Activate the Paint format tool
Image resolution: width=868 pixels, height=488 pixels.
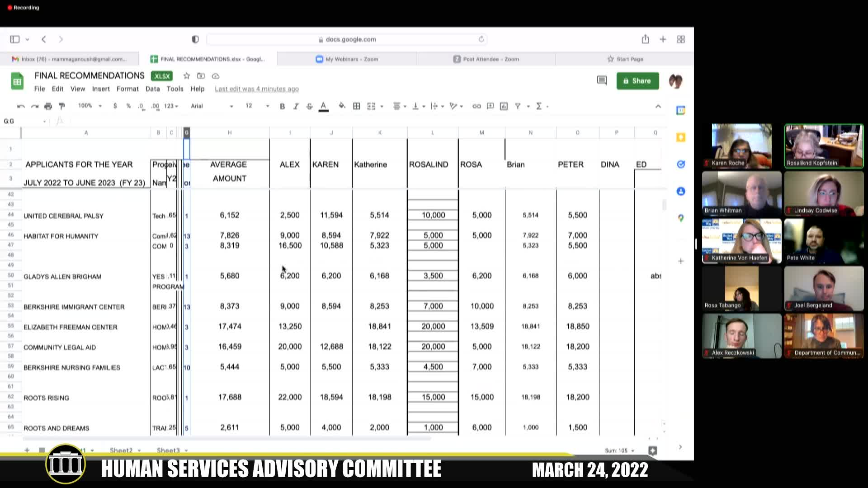click(x=62, y=106)
